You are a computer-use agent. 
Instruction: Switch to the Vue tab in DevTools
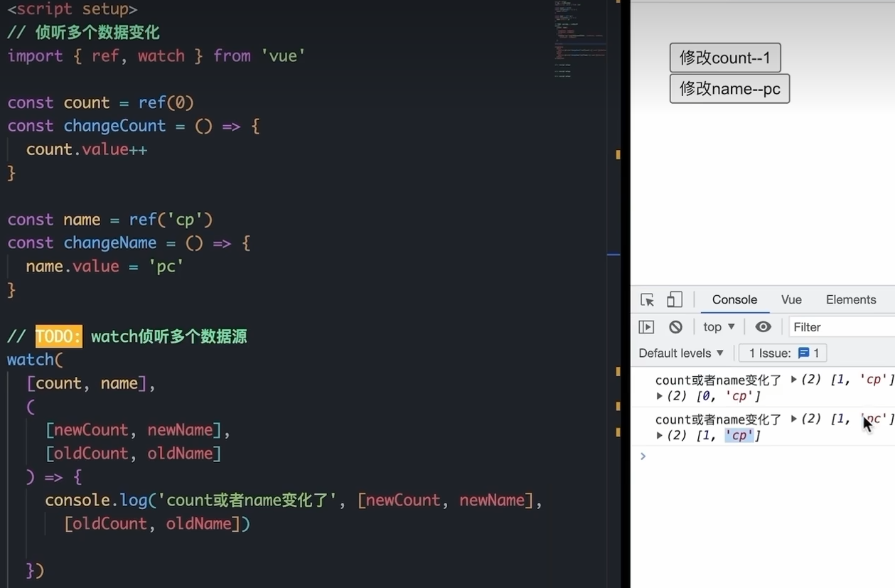tap(791, 299)
